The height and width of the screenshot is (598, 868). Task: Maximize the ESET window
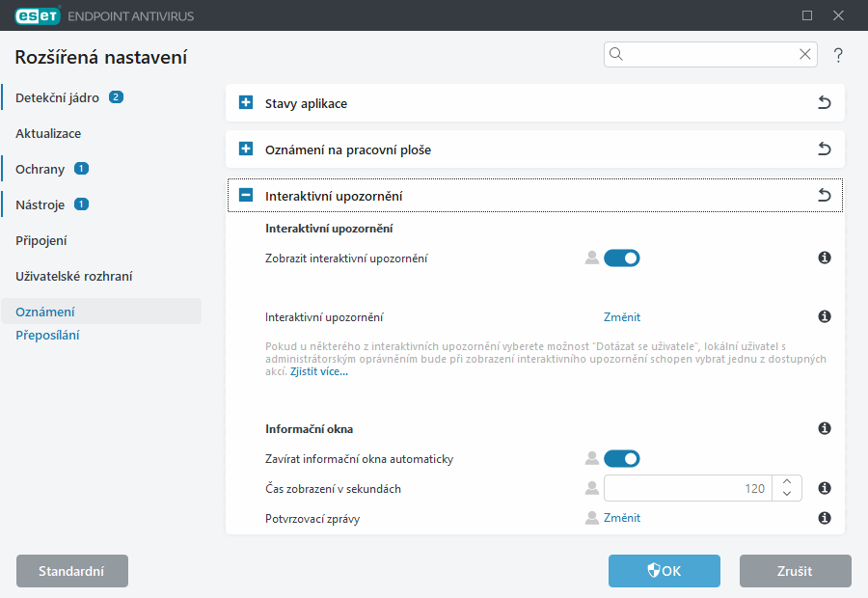(807, 15)
